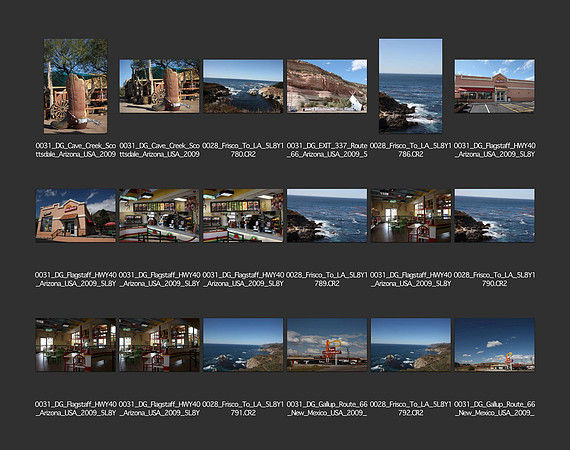The width and height of the screenshot is (570, 450).
Task: Open the coastal cove thumbnail labeled 780.CR2
Action: click(243, 86)
